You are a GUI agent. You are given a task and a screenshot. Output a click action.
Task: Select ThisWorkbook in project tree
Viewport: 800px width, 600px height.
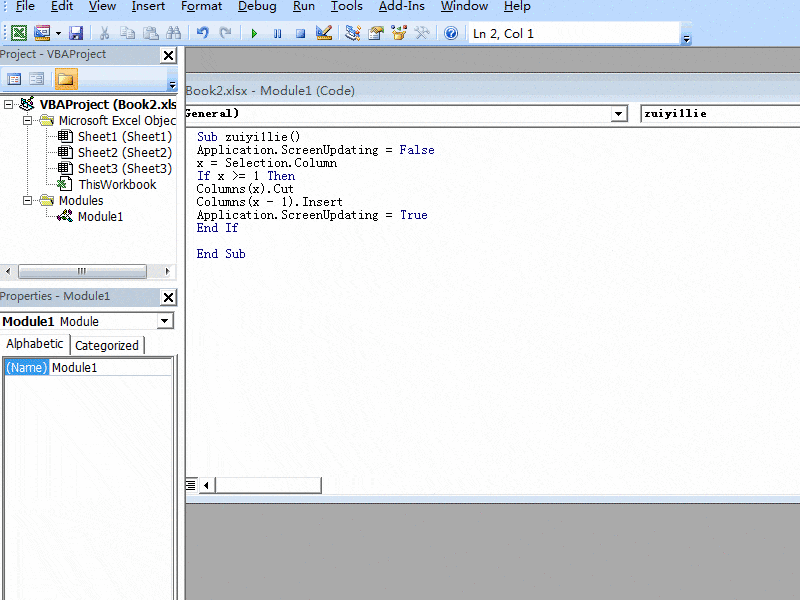pyautogui.click(x=117, y=185)
